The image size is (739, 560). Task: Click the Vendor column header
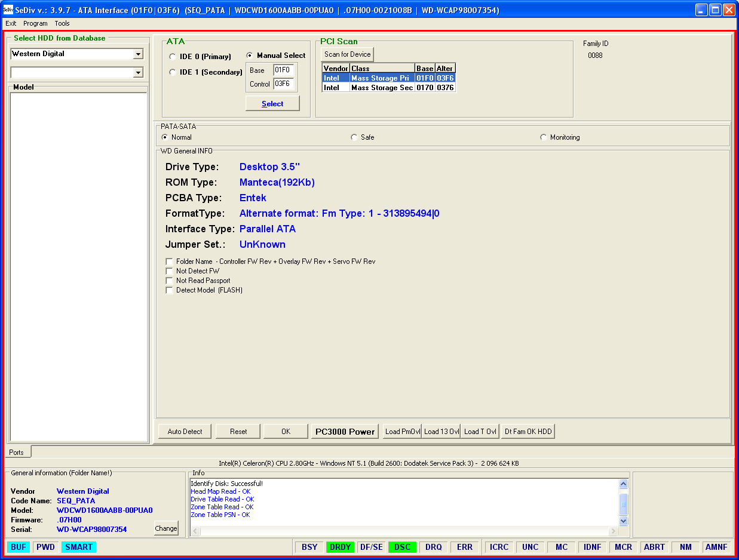tap(336, 68)
